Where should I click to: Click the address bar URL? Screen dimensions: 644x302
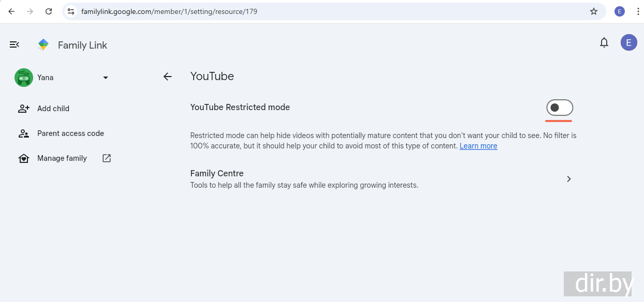[x=169, y=11]
